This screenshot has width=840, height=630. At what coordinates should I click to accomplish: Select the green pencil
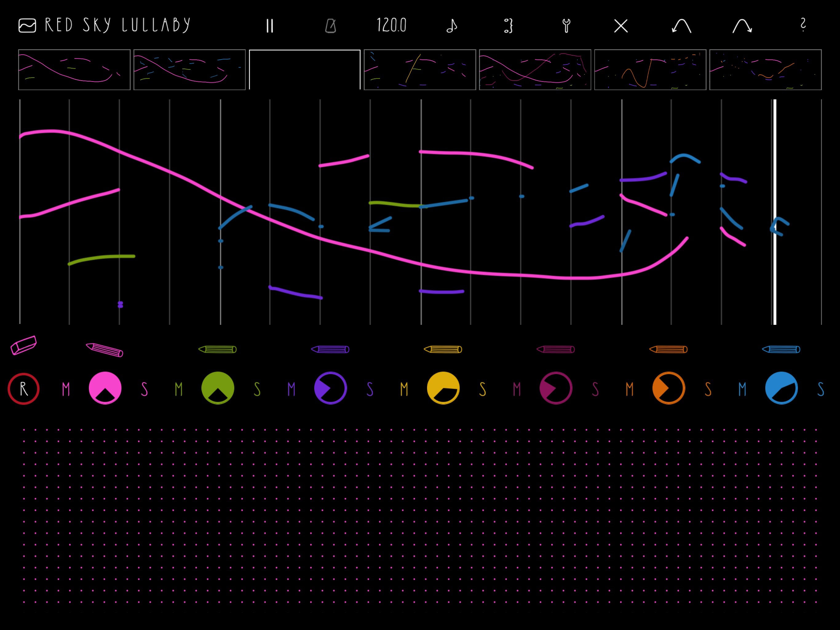(218, 349)
